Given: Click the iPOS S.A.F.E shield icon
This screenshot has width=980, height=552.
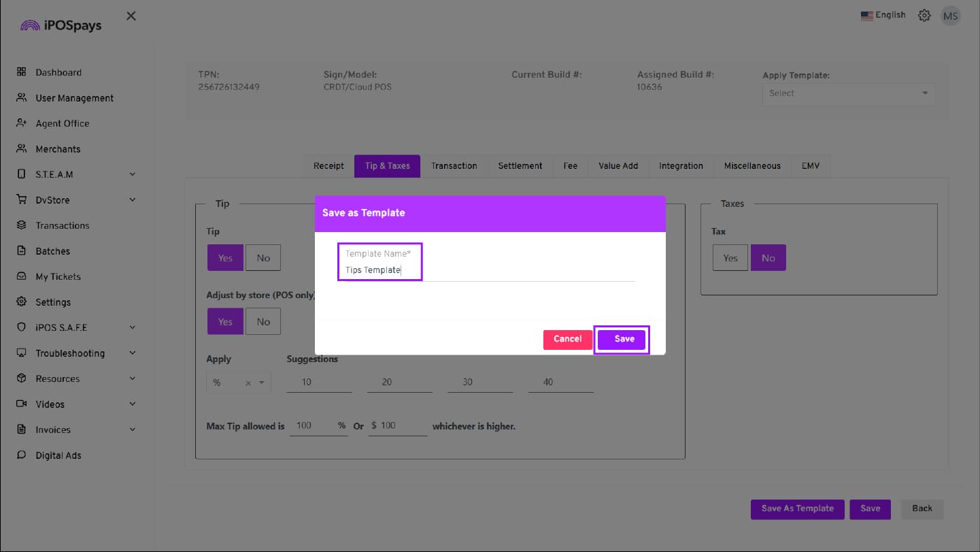Looking at the screenshot, I should click(21, 327).
